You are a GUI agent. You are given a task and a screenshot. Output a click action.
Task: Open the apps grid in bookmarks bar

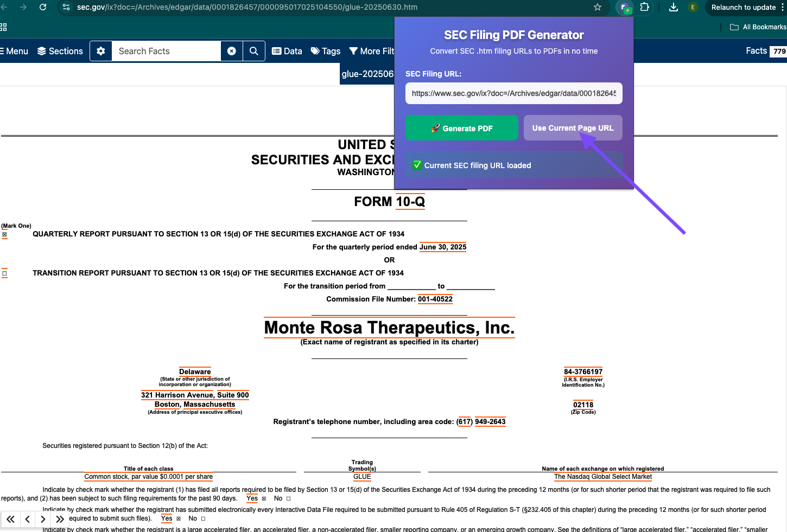click(3, 27)
